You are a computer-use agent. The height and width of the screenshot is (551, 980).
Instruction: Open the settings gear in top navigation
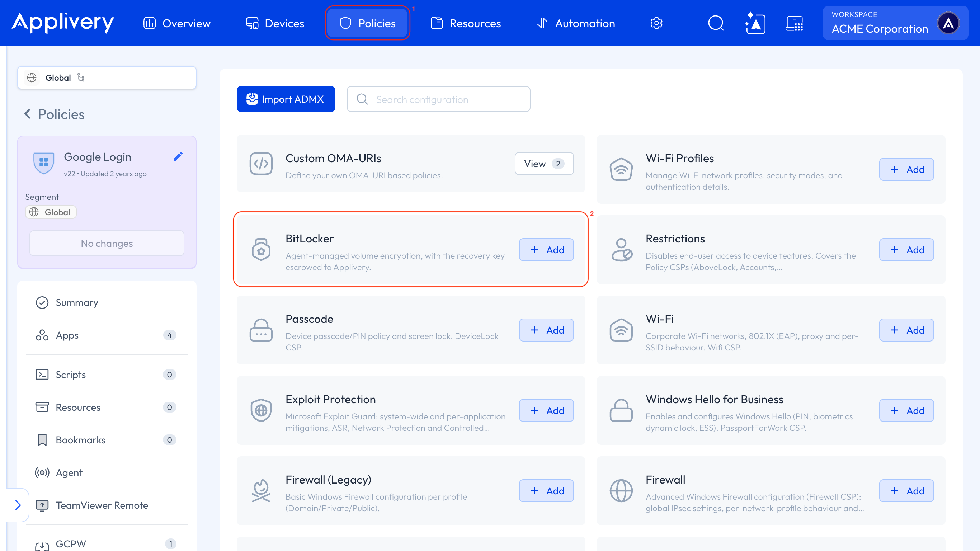[x=656, y=23]
